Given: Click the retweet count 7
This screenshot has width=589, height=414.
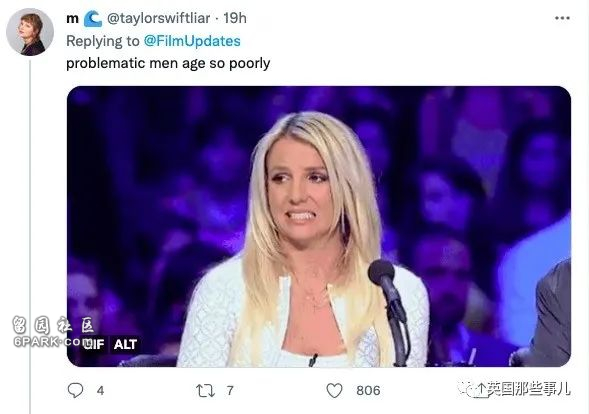Looking at the screenshot, I should click(x=230, y=391).
